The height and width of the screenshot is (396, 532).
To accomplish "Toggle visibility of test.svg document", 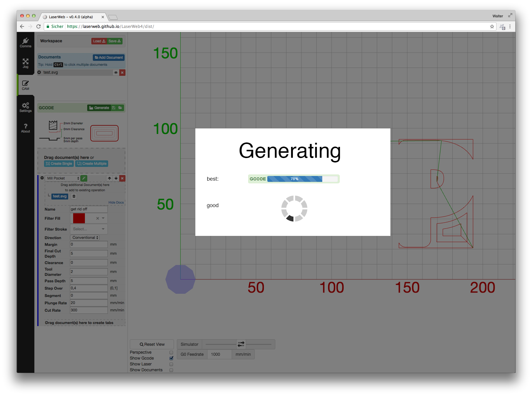I will (x=116, y=73).
